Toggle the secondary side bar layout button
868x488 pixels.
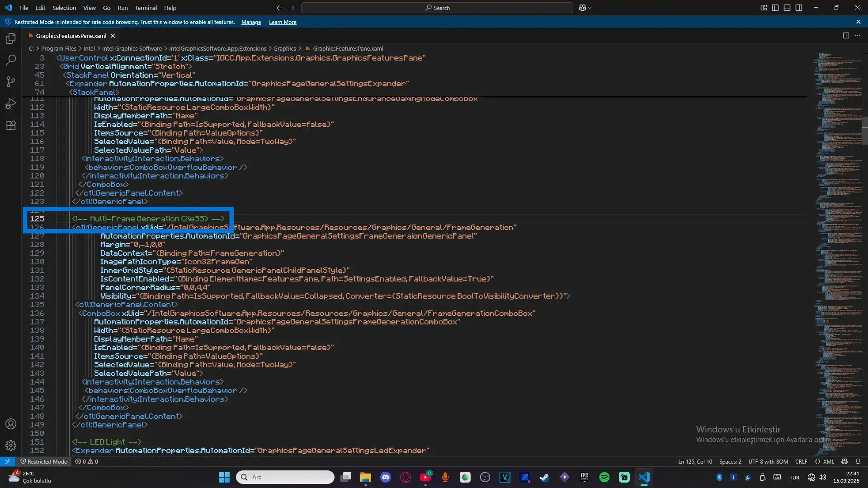coord(799,8)
